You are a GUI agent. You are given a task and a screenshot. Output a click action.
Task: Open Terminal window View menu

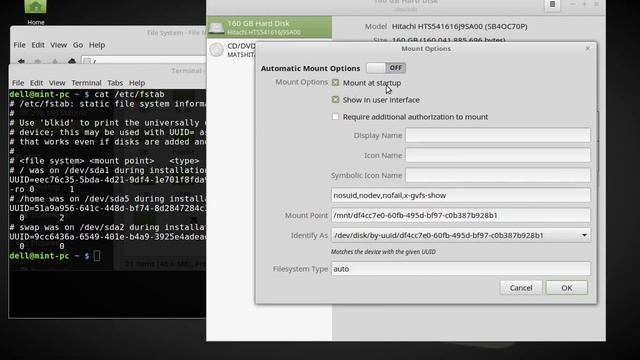pos(57,83)
